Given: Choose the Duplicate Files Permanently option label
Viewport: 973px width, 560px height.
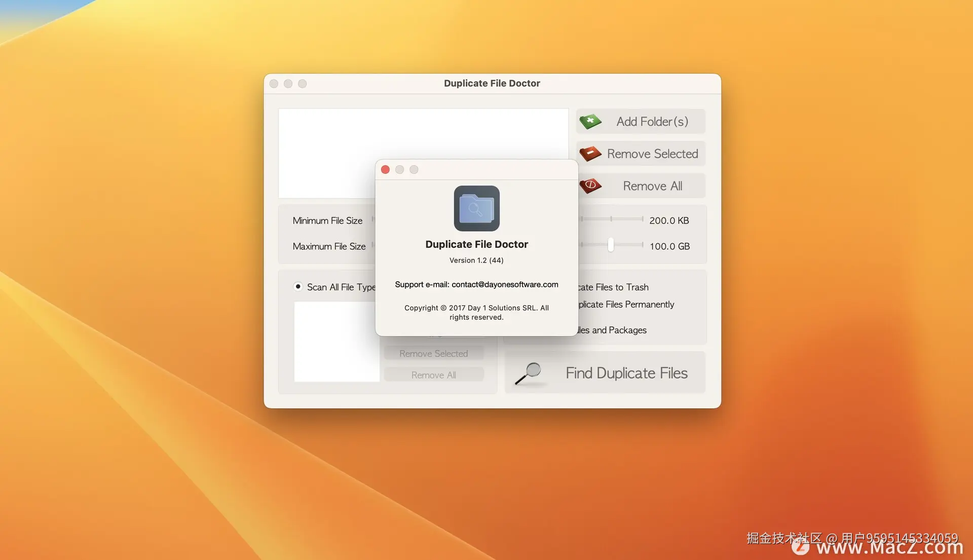Looking at the screenshot, I should (x=626, y=305).
